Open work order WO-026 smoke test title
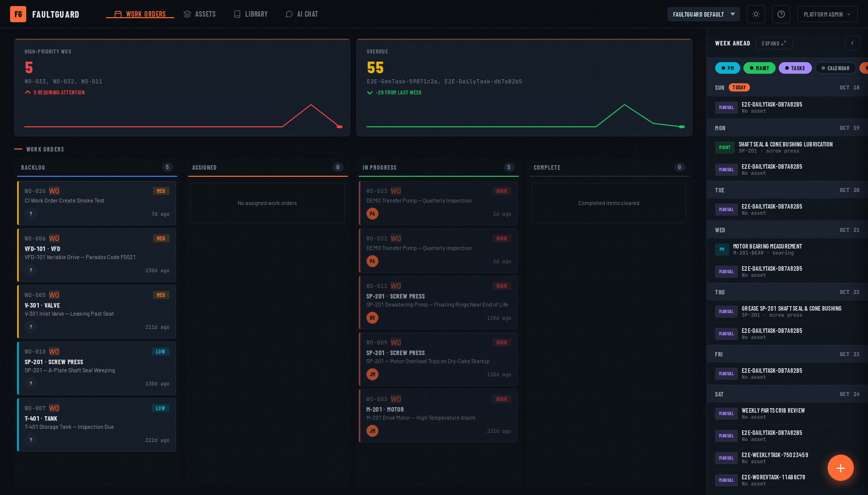Screen dimensions: 868x495 tap(65, 201)
